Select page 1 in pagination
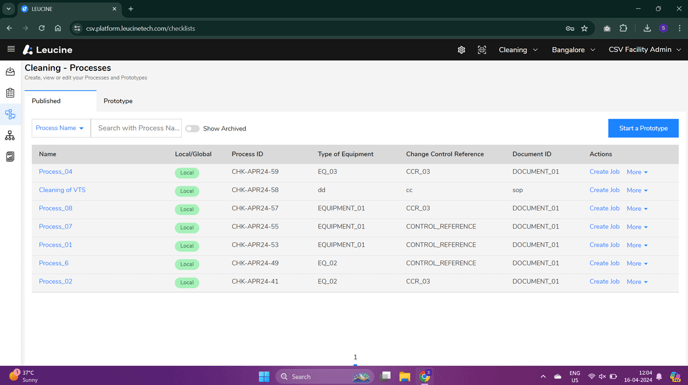688x385 pixels. [355, 357]
